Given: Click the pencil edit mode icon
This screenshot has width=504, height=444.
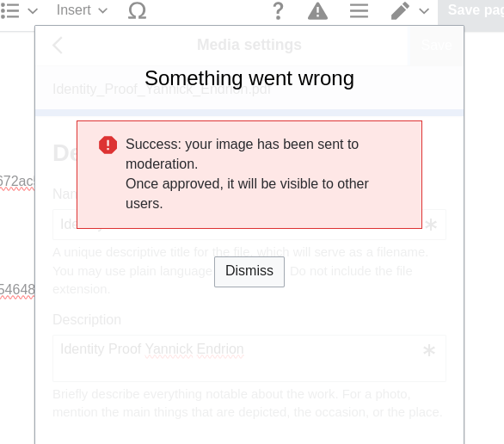Looking at the screenshot, I should 400,11.
